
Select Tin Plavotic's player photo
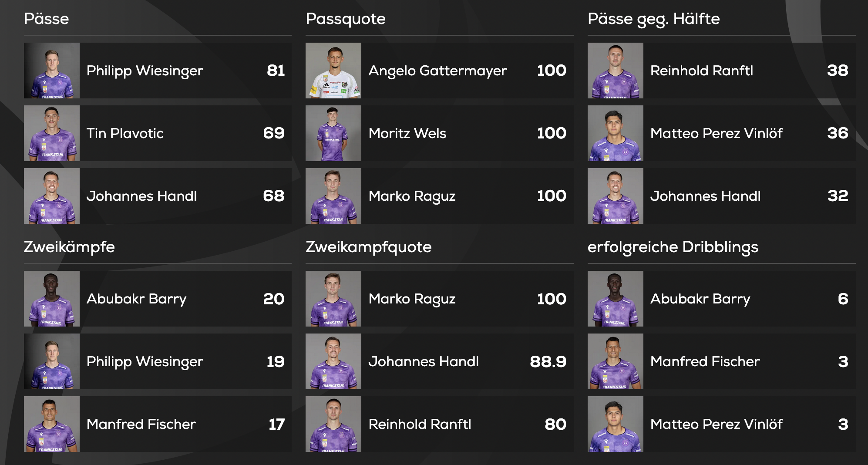click(x=52, y=133)
